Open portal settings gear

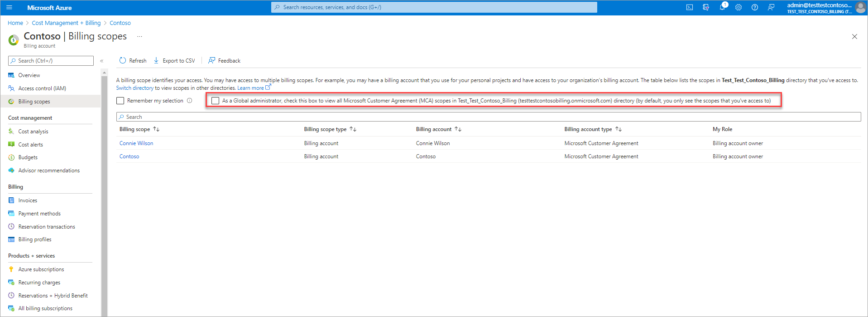pos(739,7)
